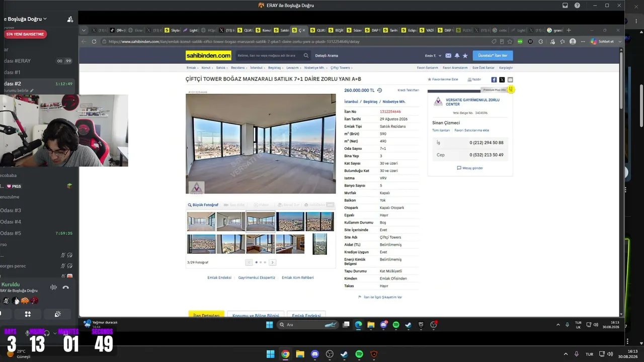Open the Büyük Fotoğraf view
644x362 pixels.
(x=203, y=205)
